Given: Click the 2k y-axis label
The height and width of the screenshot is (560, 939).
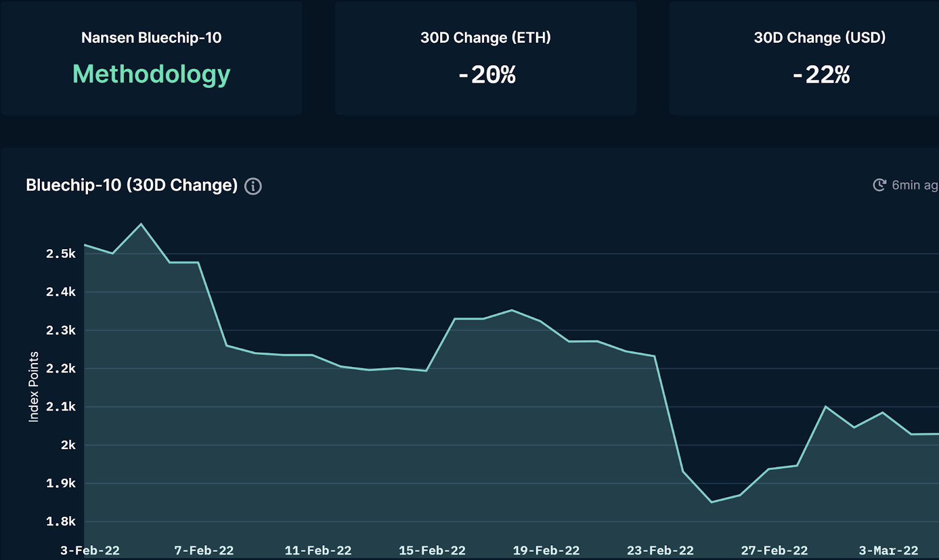Looking at the screenshot, I should coord(68,445).
